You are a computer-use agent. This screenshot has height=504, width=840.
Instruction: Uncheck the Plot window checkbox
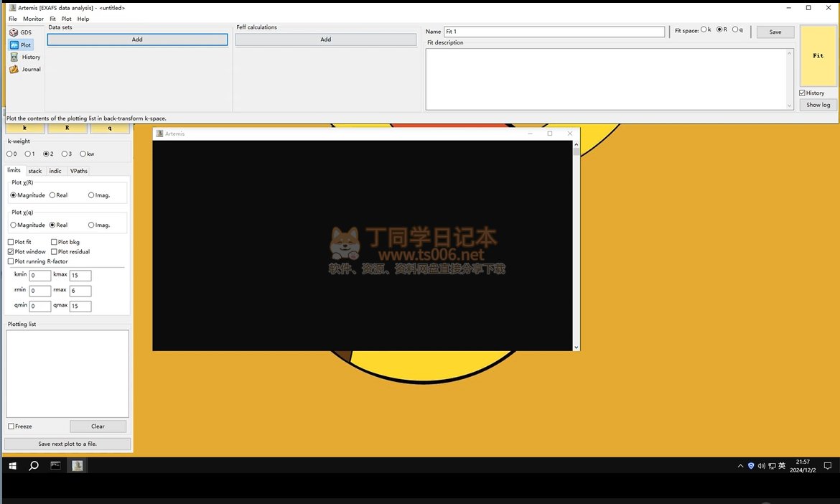pyautogui.click(x=11, y=252)
